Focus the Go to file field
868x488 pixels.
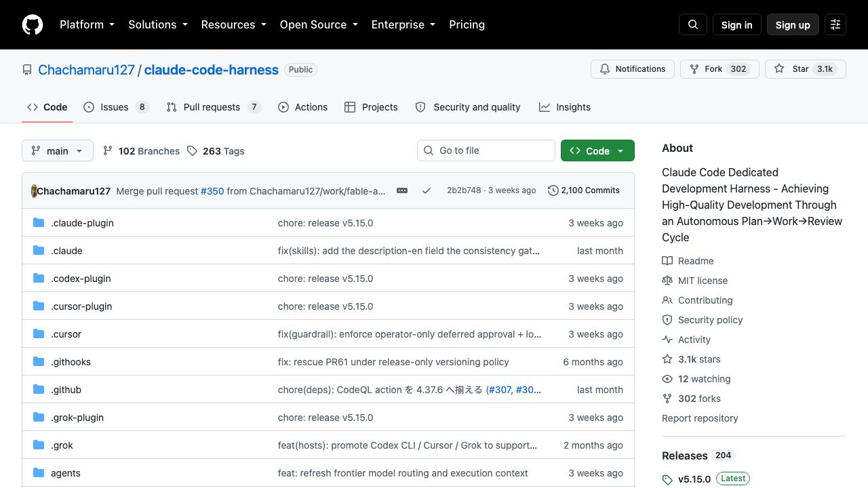click(486, 150)
